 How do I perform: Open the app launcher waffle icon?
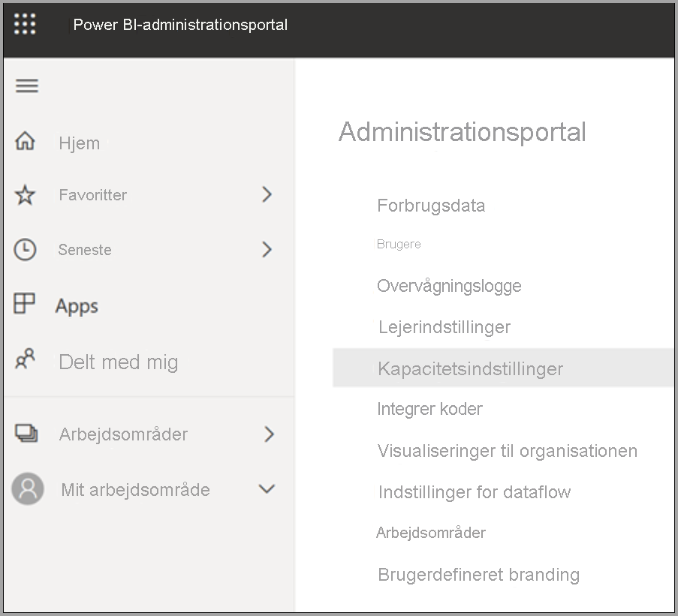25,24
